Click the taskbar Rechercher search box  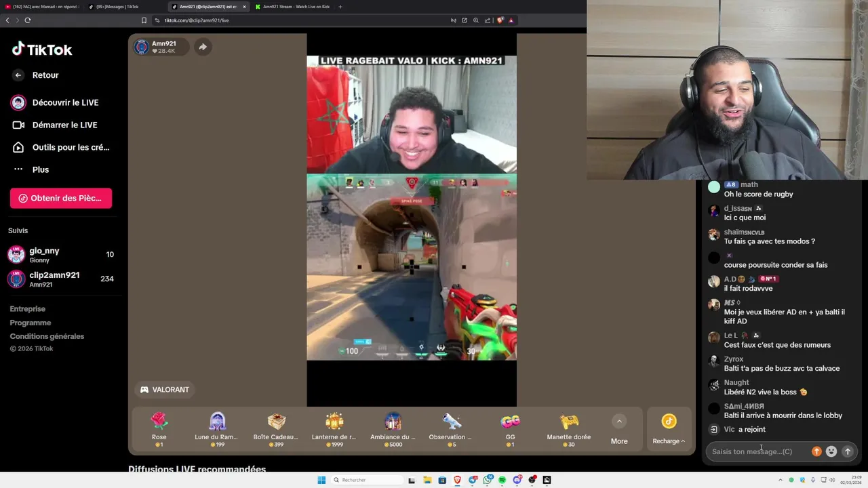point(366,480)
